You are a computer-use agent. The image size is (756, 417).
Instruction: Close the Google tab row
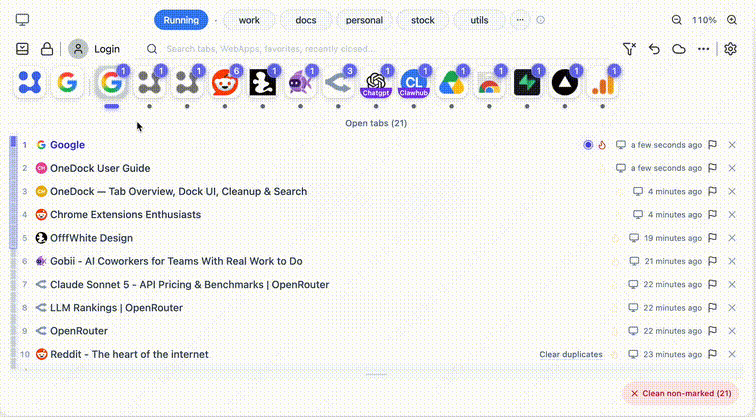point(732,145)
